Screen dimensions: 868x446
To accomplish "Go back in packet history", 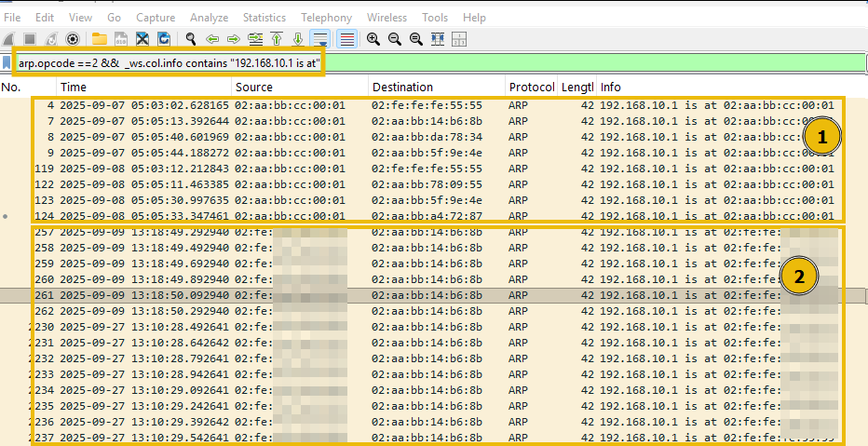I will click(x=212, y=39).
